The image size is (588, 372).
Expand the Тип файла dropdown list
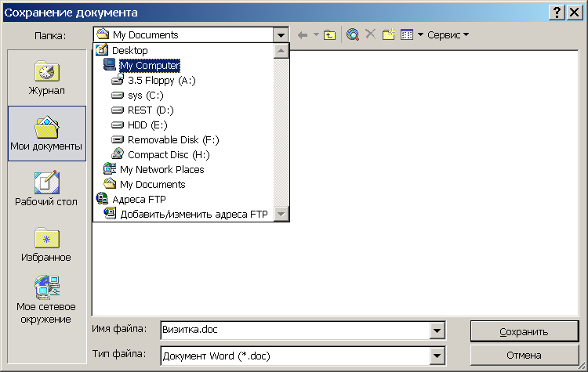(x=437, y=356)
